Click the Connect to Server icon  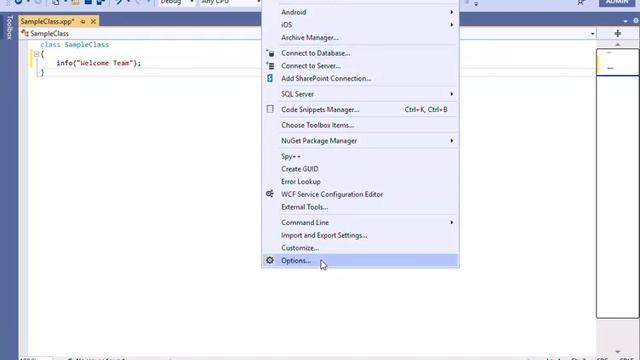click(x=270, y=66)
